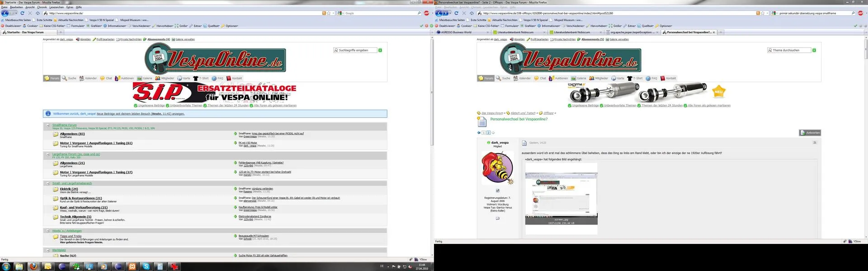
Task: Open the Cookies dropdown in left window's toolbar
Action: [31, 26]
